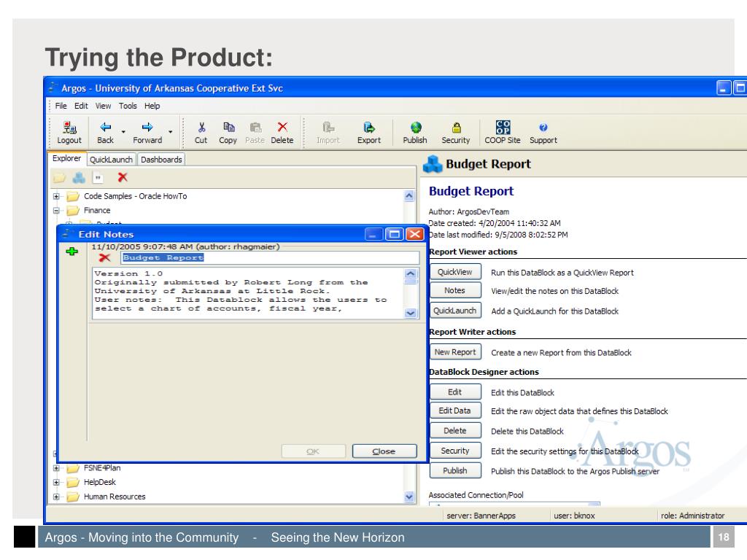This screenshot has width=747, height=560.
Task: Click the Edit button under DataBlock Designer actions
Action: [x=455, y=392]
